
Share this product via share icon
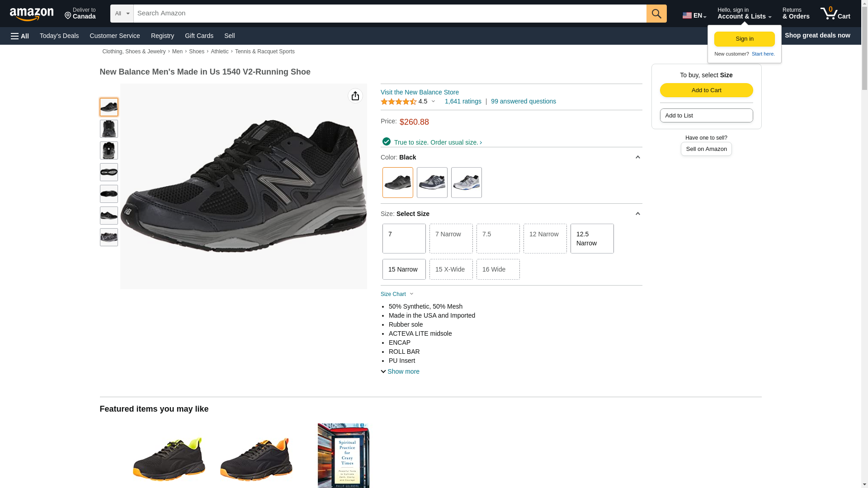click(x=355, y=96)
